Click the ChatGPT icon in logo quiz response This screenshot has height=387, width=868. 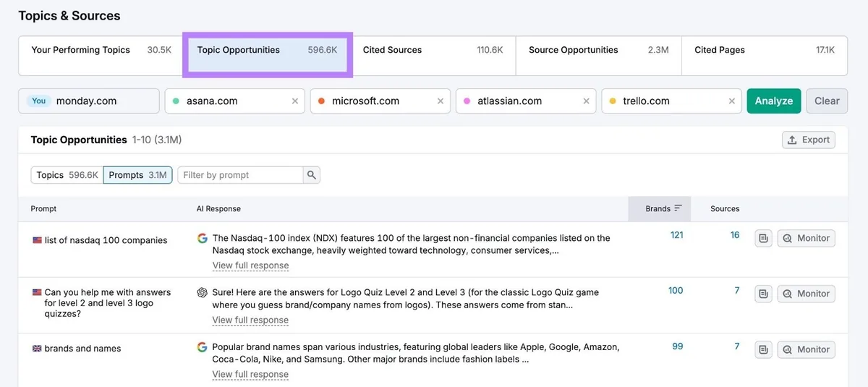[203, 293]
